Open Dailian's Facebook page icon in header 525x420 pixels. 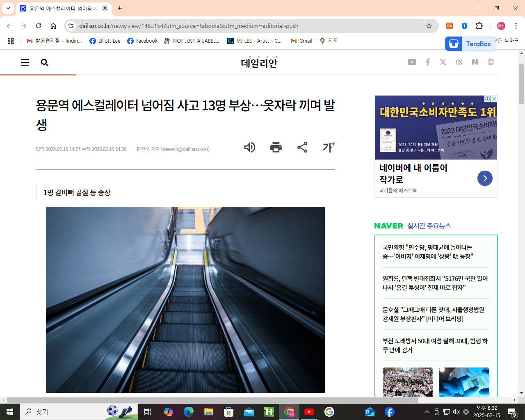(428, 62)
